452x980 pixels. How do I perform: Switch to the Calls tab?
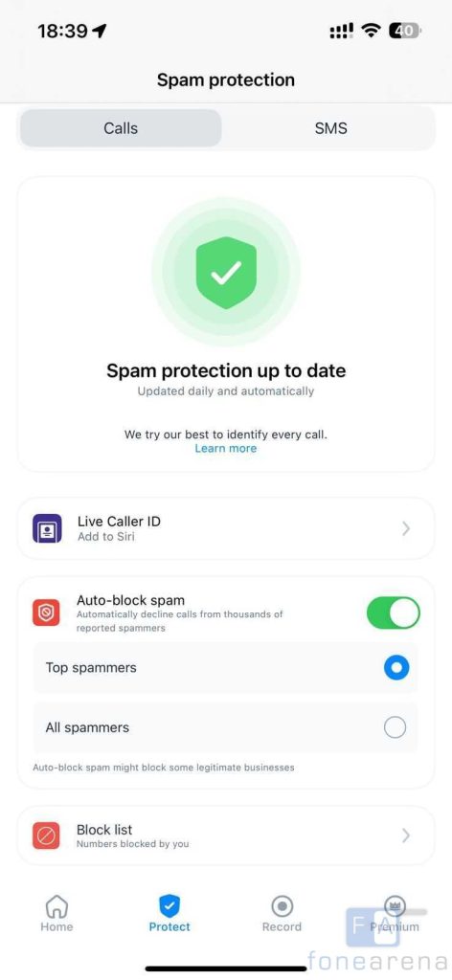[121, 128]
